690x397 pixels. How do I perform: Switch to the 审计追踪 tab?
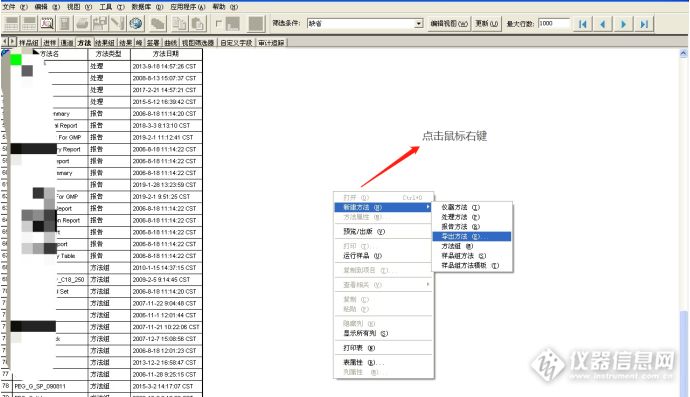[x=271, y=43]
